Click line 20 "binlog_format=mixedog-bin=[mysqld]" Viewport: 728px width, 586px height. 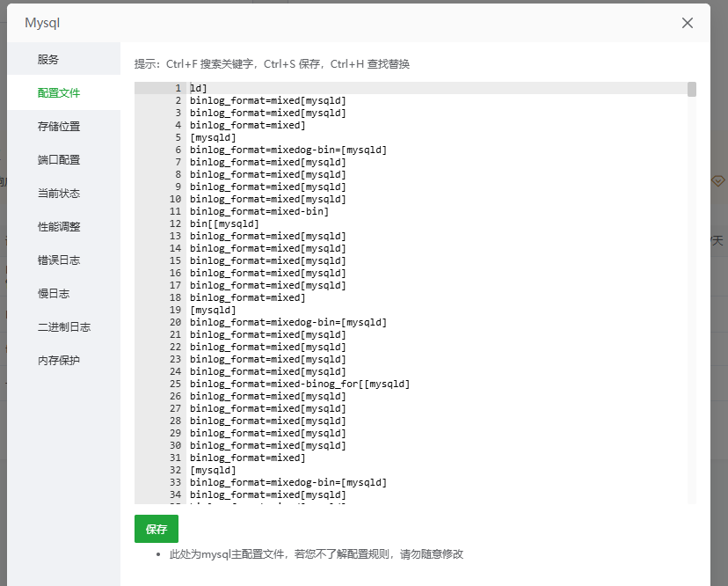pyautogui.click(x=288, y=322)
